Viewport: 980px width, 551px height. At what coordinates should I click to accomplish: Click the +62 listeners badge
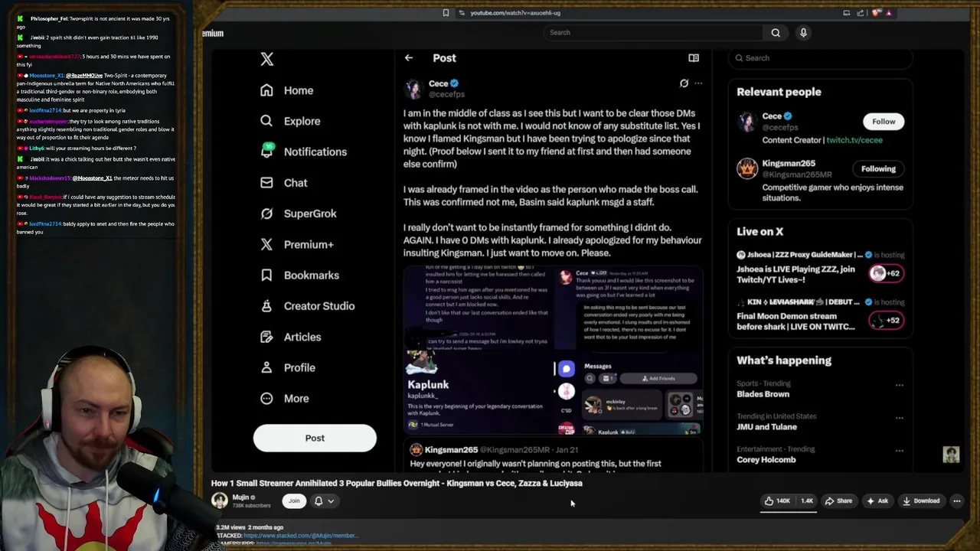pyautogui.click(x=886, y=273)
